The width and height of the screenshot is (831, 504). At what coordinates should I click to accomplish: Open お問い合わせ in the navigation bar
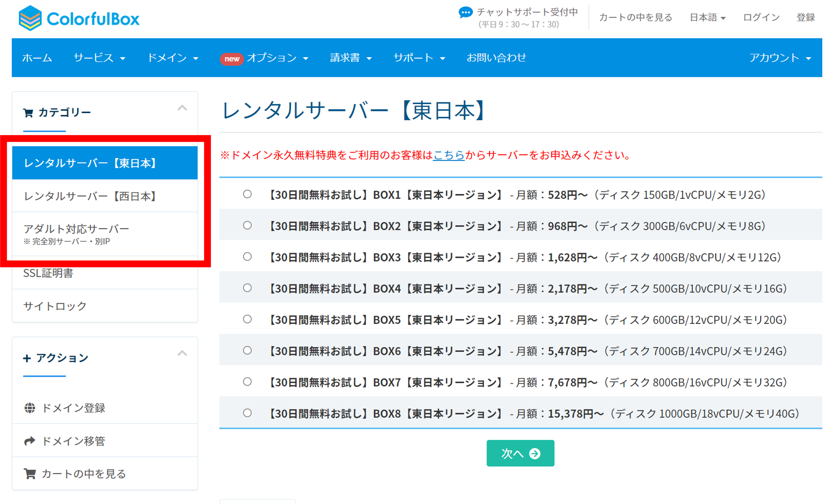[x=496, y=58]
